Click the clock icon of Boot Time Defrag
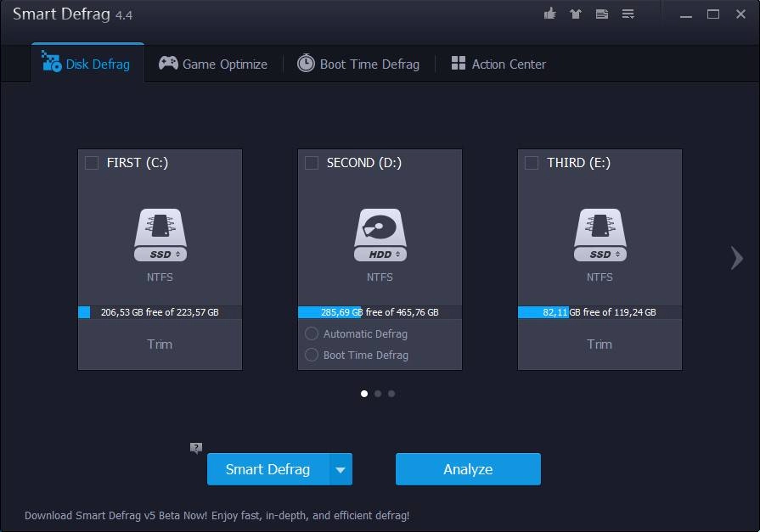760x532 pixels. (x=306, y=63)
